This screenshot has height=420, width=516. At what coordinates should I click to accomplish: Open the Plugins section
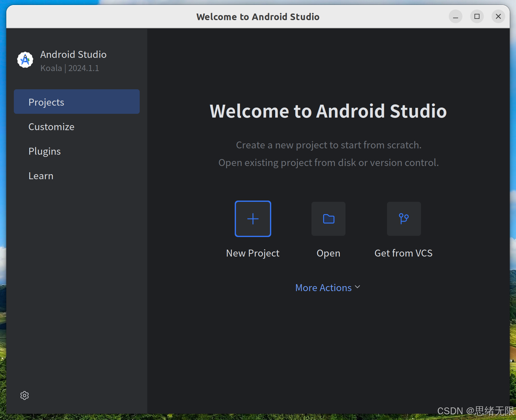coord(44,151)
